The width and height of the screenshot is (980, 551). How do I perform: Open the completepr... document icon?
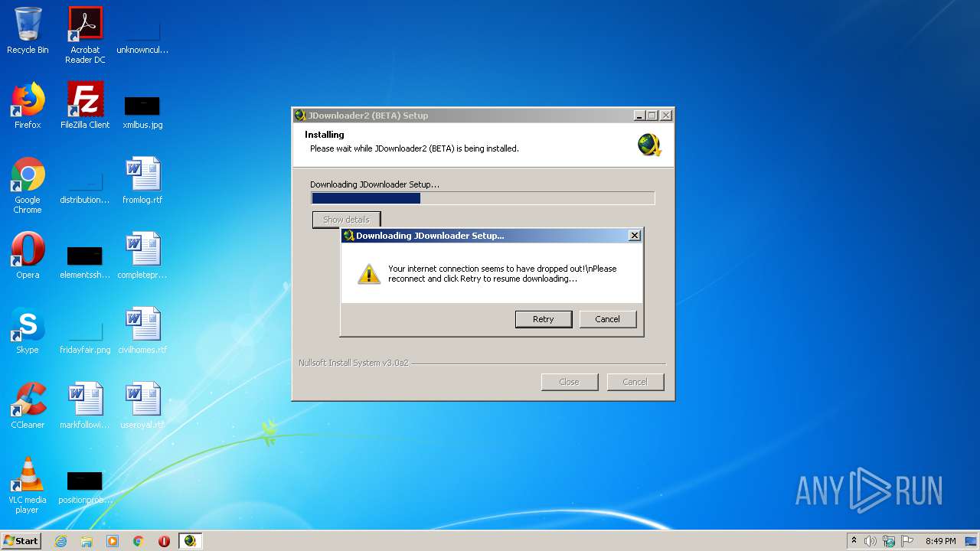pyautogui.click(x=142, y=256)
